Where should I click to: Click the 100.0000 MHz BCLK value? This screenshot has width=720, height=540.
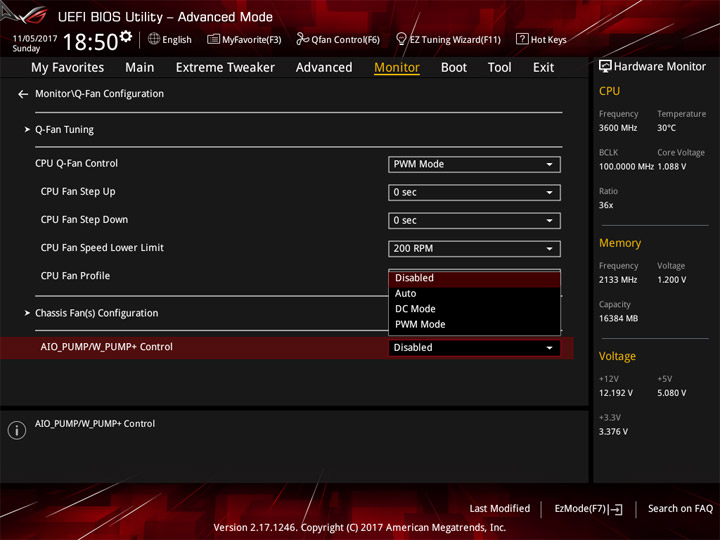pos(626,167)
